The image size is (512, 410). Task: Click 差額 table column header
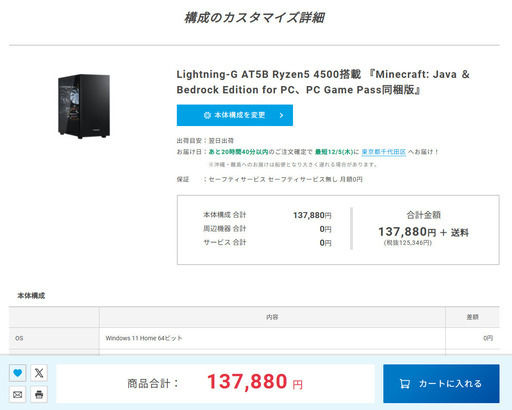472,317
